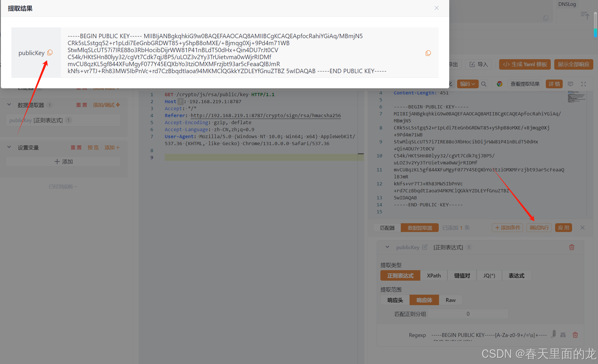
Task: Select Raw extraction scope
Action: [x=450, y=300]
